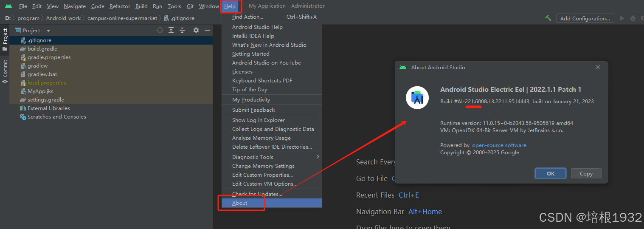
Task: Choose Submit Feedback in Help menu
Action: [x=272, y=110]
